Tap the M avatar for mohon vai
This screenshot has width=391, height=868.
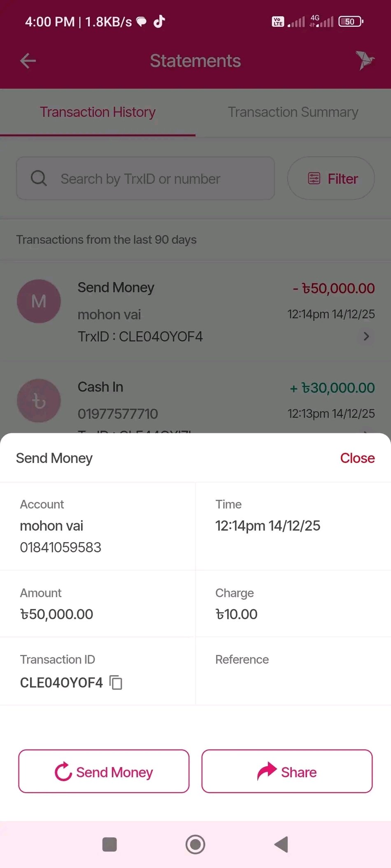pyautogui.click(x=39, y=301)
